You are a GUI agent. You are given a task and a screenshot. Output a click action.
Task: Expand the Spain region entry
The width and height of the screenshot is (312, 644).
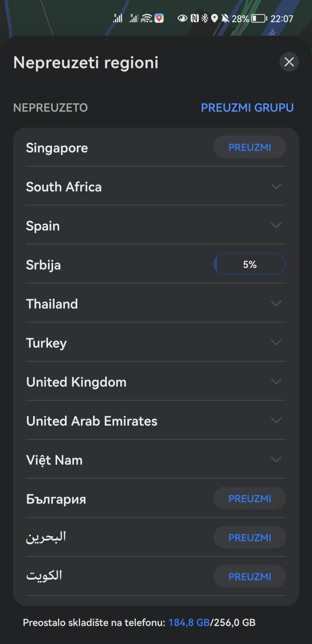click(x=276, y=225)
